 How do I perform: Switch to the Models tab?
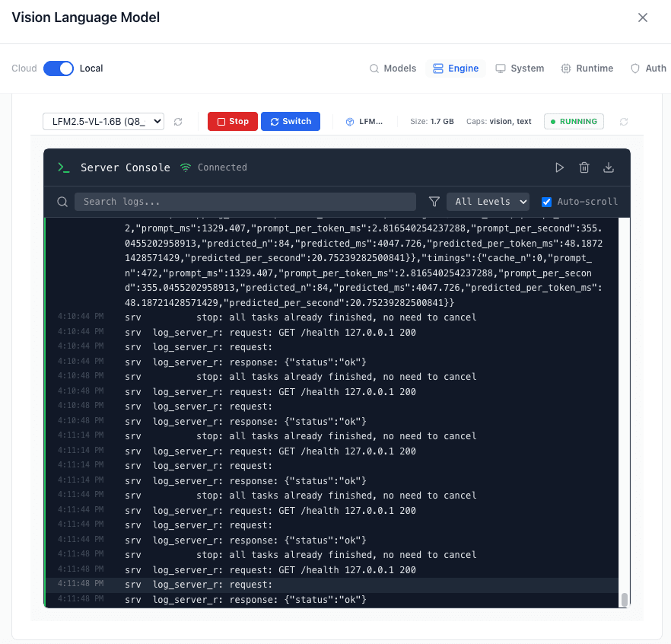point(393,69)
